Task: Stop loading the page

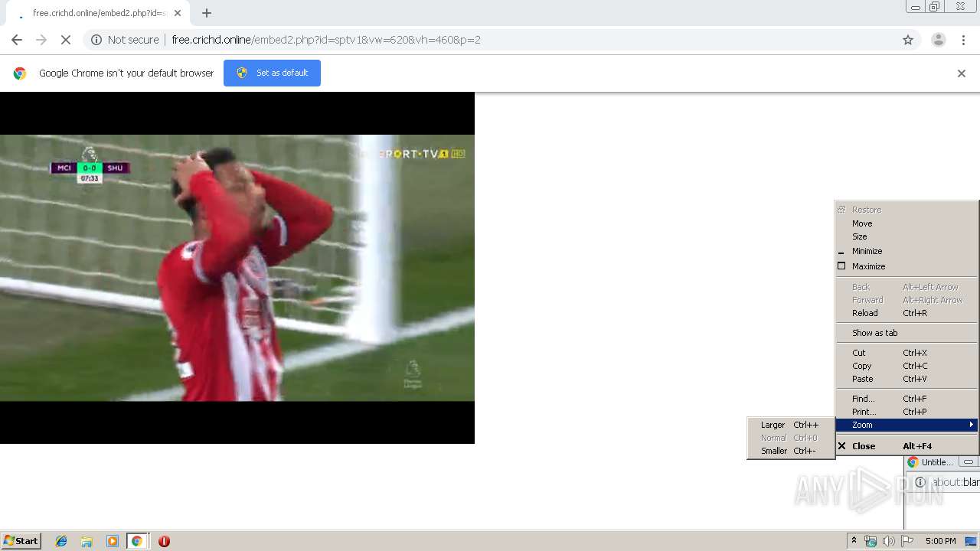Action: [66, 40]
